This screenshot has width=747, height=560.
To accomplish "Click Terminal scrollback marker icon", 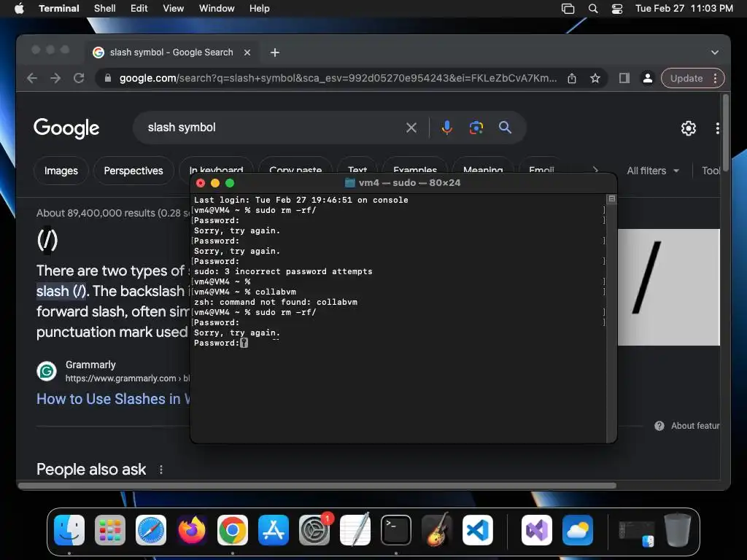I will coord(612,198).
